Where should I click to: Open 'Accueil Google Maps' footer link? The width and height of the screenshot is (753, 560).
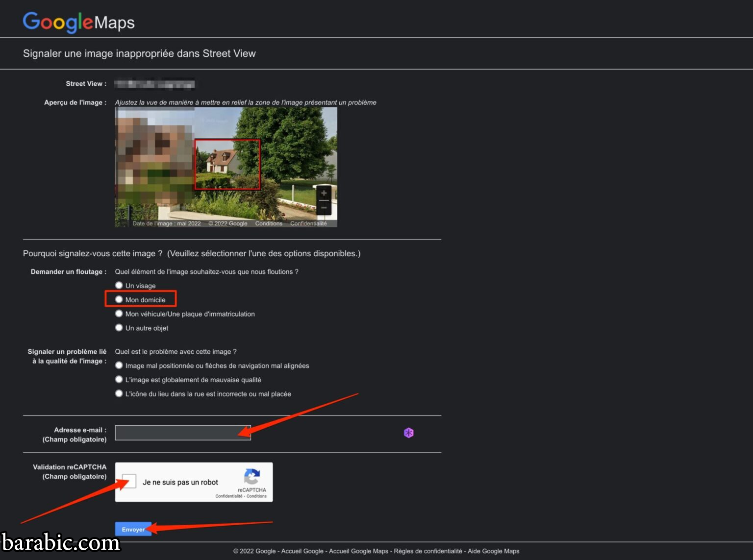tap(358, 551)
